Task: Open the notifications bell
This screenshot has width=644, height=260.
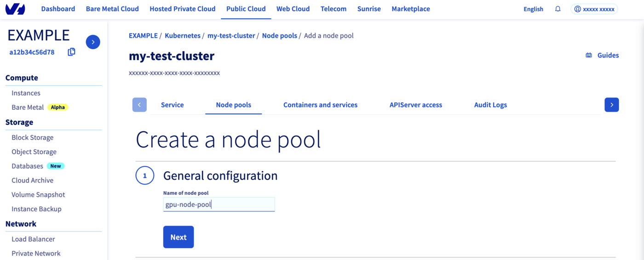Action: [558, 9]
